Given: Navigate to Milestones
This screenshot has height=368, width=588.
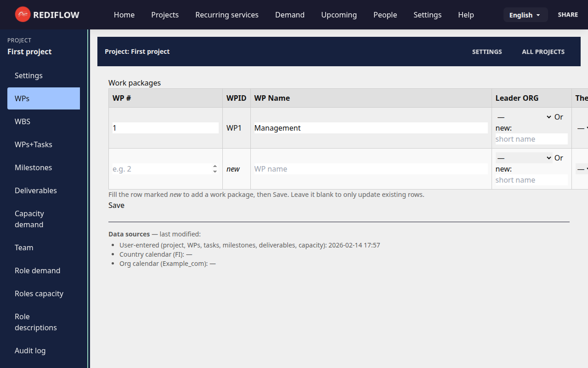Looking at the screenshot, I should point(33,167).
